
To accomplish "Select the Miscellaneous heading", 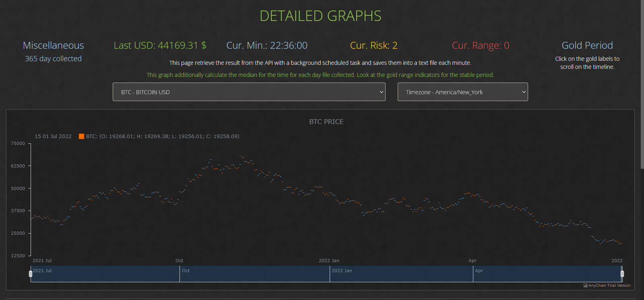I will 54,46.
